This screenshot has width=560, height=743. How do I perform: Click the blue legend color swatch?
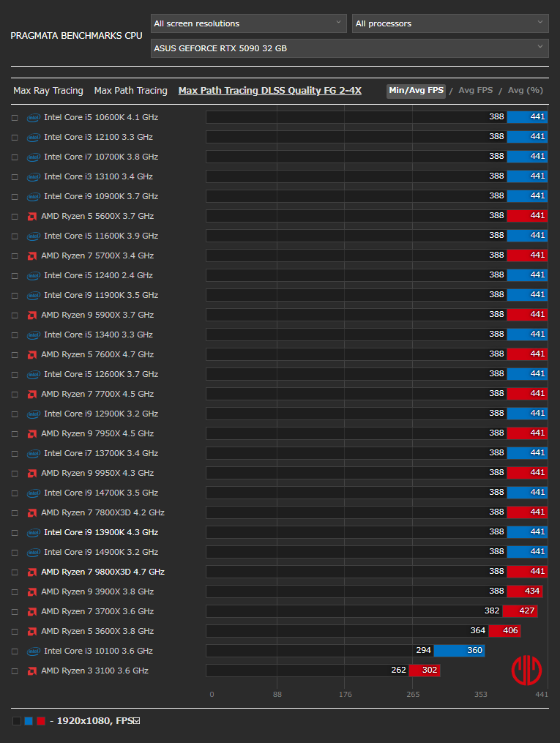29,721
